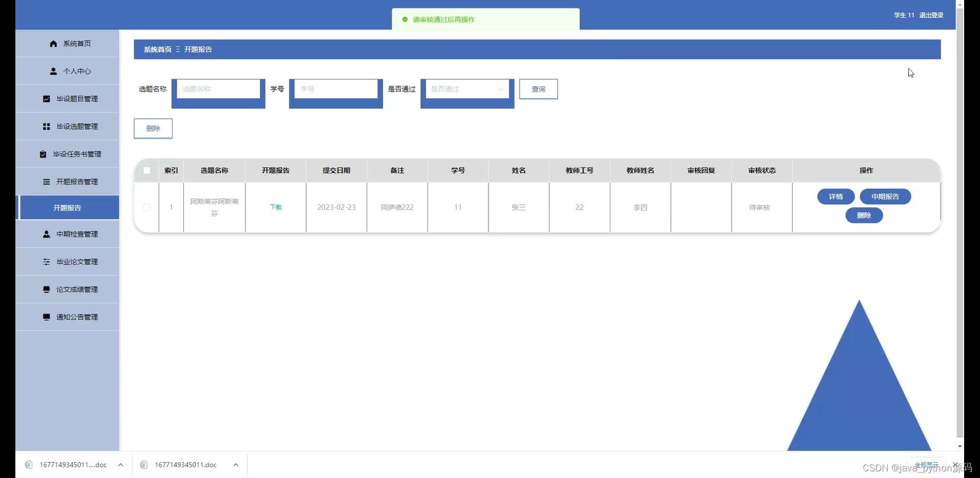The height and width of the screenshot is (478, 980).
Task: Click 系统首页 in the breadcrumb
Action: [158, 50]
